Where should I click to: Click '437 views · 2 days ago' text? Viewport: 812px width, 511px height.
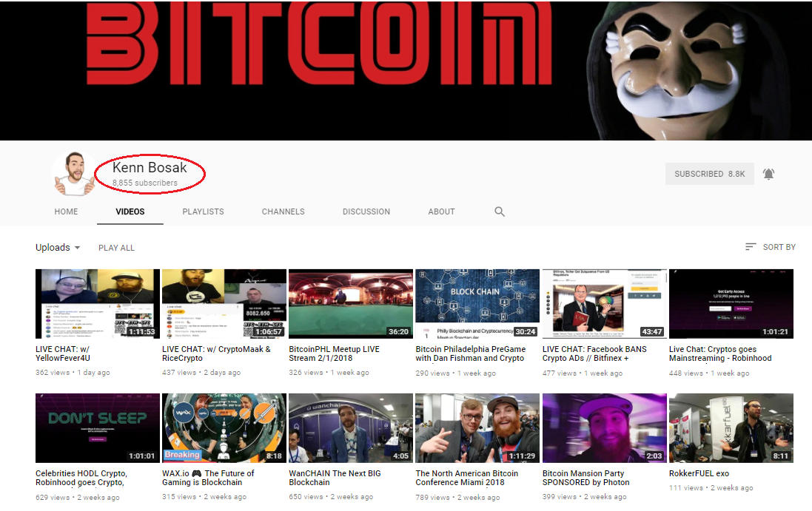201,373
